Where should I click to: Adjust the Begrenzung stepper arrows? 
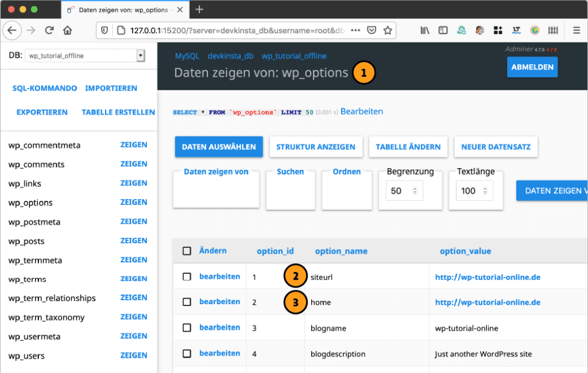415,191
